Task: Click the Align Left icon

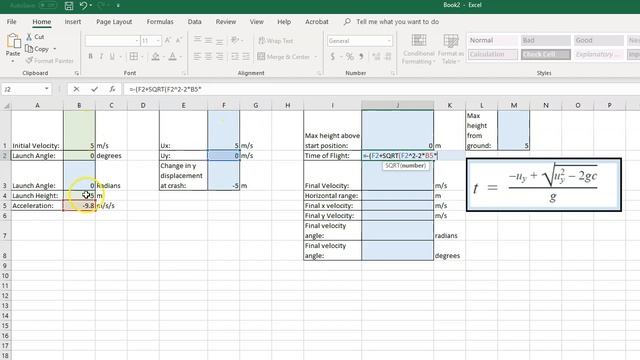Action: tap(198, 56)
